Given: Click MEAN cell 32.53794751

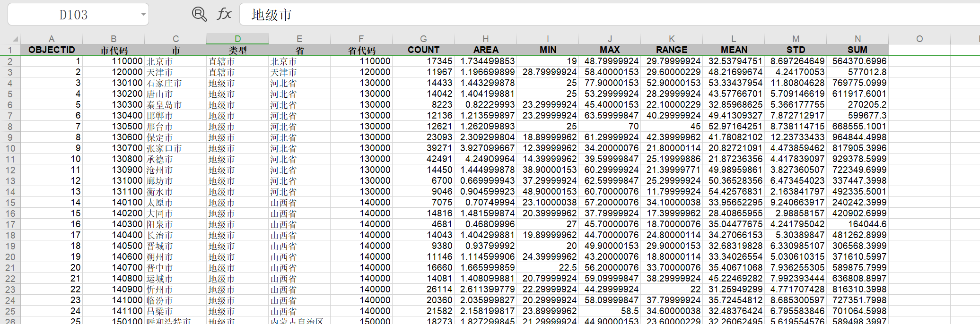Looking at the screenshot, I should [734, 61].
